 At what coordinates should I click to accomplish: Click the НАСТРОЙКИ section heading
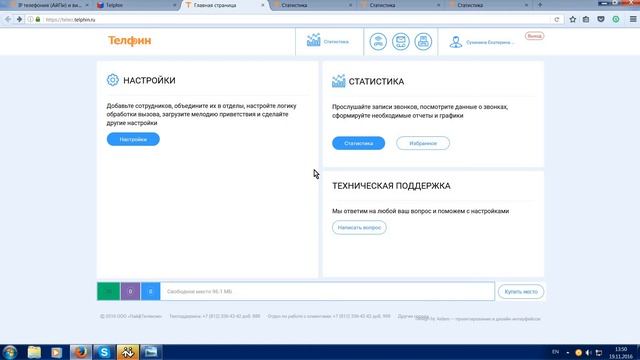[149, 80]
